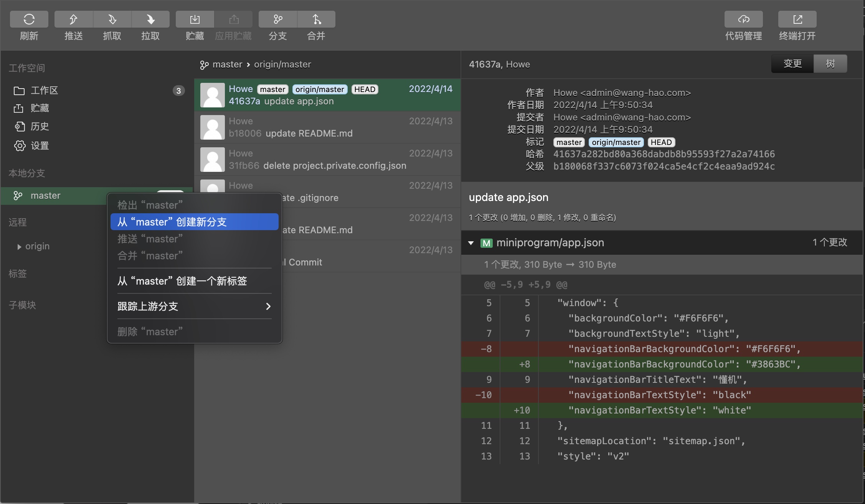Click the miniprogram/app.json file name
The width and height of the screenshot is (865, 504).
point(550,243)
